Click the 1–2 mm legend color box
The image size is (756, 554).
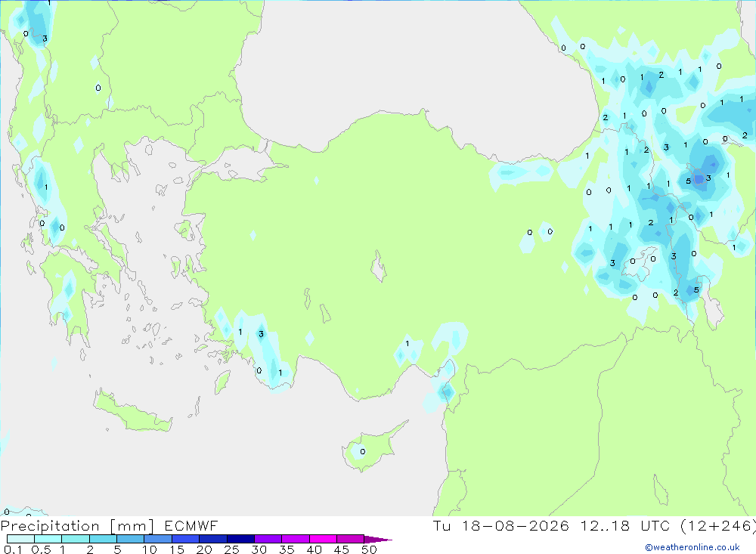[x=75, y=539]
